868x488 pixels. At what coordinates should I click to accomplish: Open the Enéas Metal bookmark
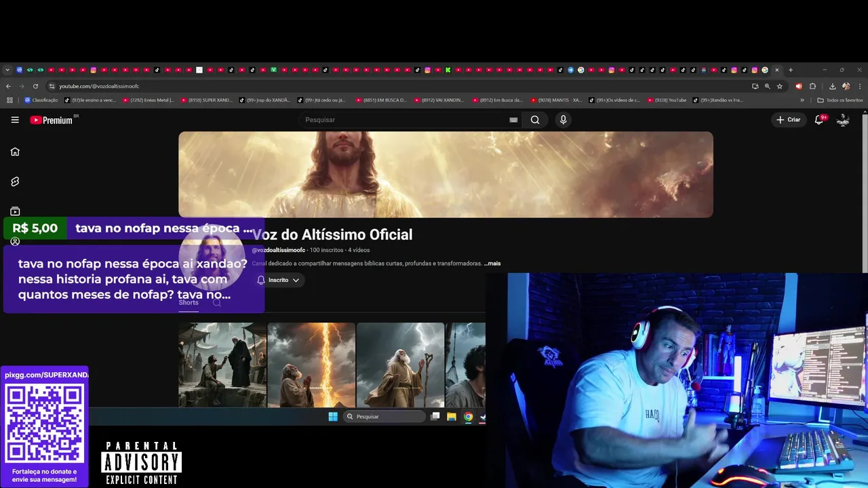tap(148, 100)
